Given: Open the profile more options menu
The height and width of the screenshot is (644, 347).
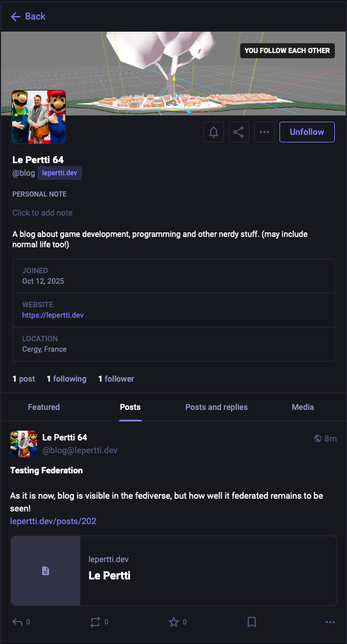Looking at the screenshot, I should coord(264,132).
